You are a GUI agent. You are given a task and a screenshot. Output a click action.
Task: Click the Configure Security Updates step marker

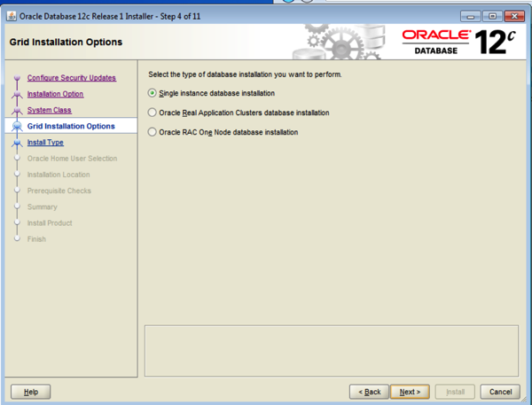pos(17,78)
